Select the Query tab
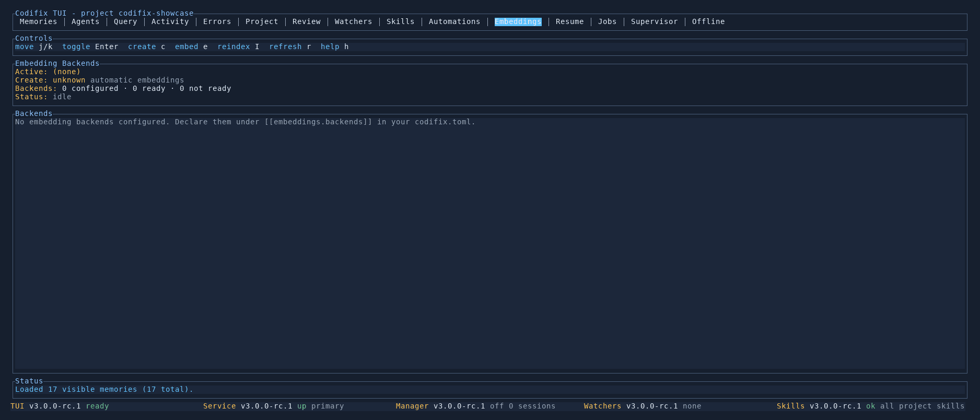Viewport: 980px width, 420px height. pos(125,21)
